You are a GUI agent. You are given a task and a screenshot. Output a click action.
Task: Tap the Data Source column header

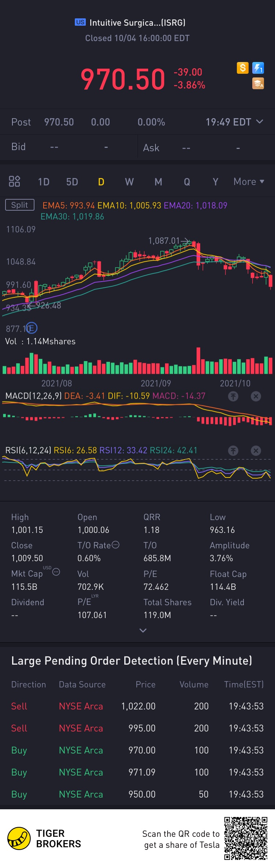point(82,684)
